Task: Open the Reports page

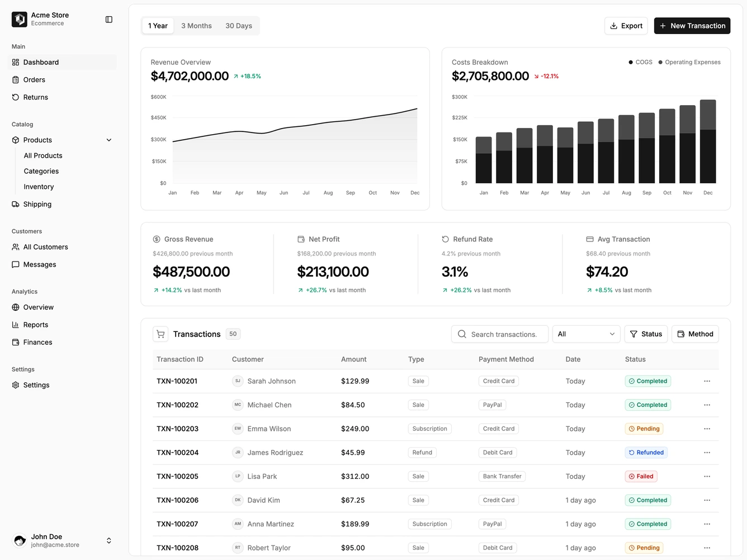Action: [62, 325]
